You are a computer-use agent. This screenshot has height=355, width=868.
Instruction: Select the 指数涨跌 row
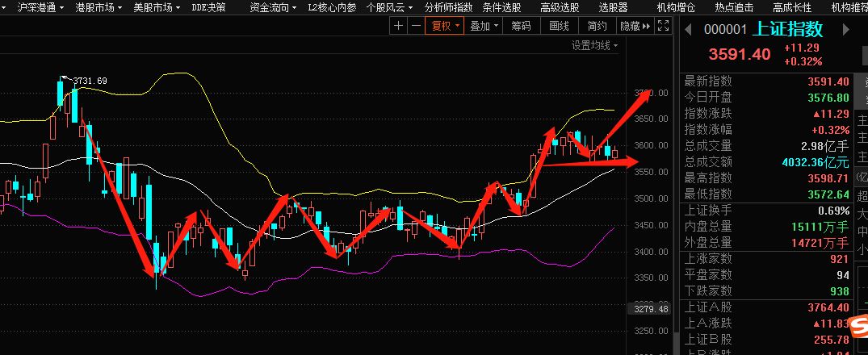(767, 114)
